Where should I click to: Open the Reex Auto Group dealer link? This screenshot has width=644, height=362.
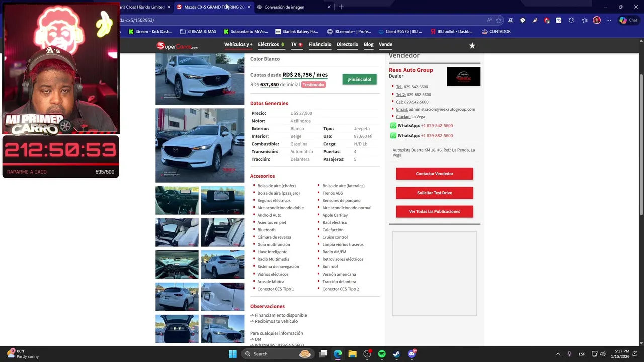(x=411, y=70)
